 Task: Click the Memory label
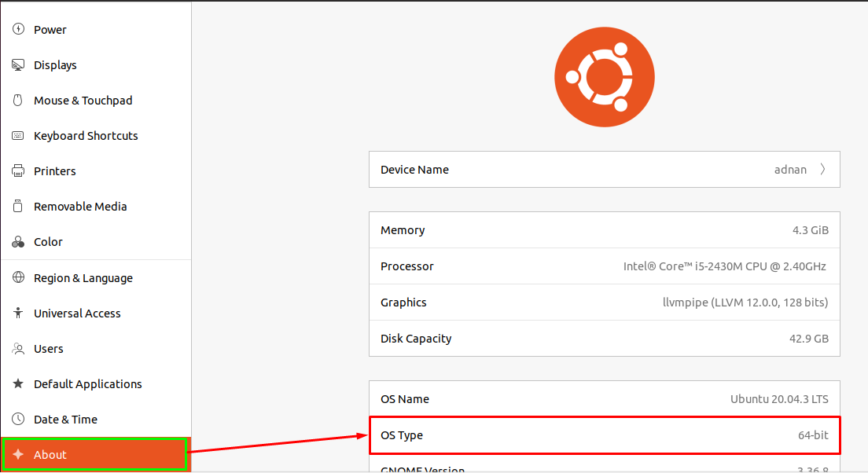tap(403, 230)
